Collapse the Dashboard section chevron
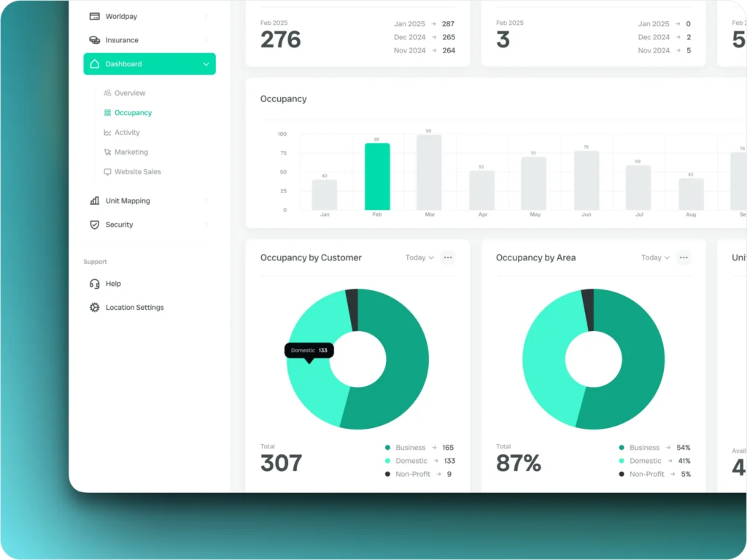The image size is (747, 560). click(x=206, y=64)
